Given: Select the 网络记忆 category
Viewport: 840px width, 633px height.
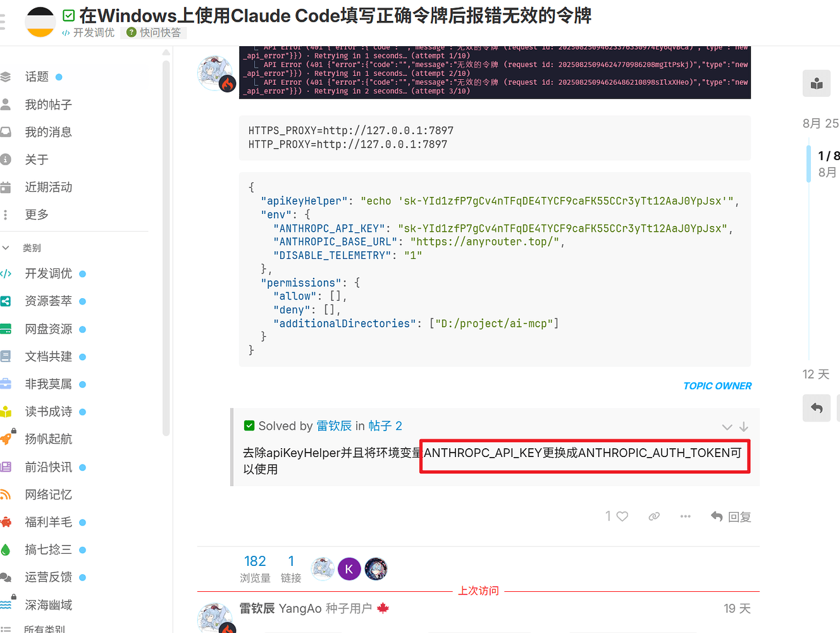Looking at the screenshot, I should [x=48, y=494].
